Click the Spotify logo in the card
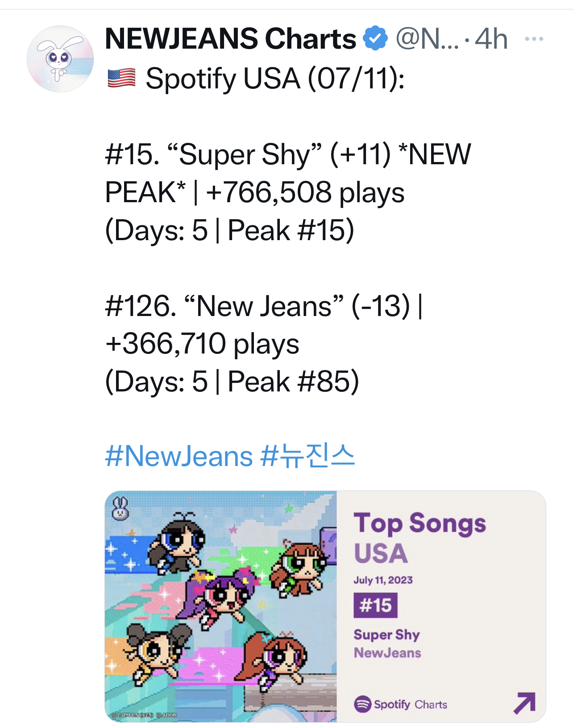The height and width of the screenshot is (728, 573). [x=363, y=704]
